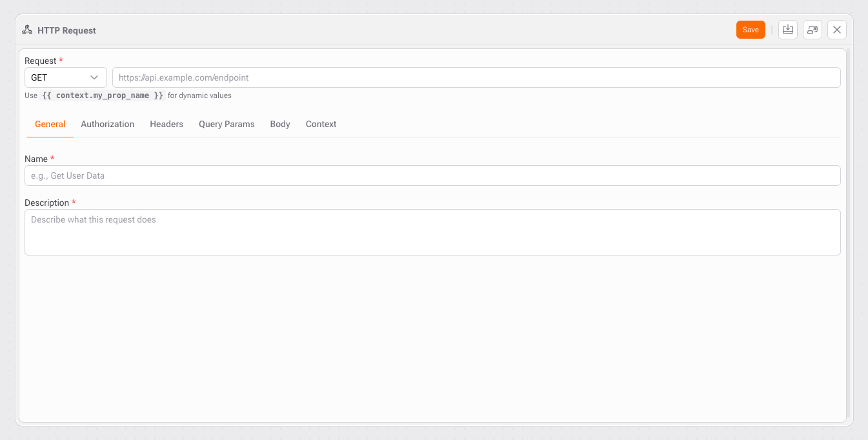Click the context.my_prop_name code hint
Image resolution: width=868 pixels, height=440 pixels.
tap(103, 95)
